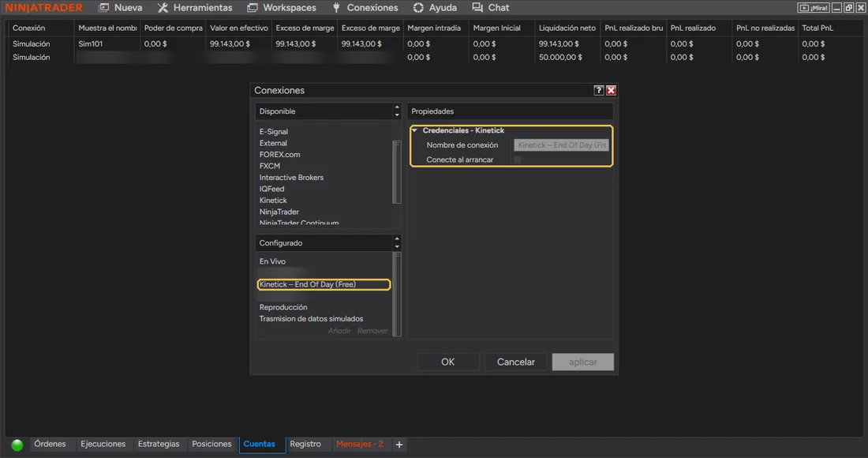Open the Mensajes - 2 tab

360,444
